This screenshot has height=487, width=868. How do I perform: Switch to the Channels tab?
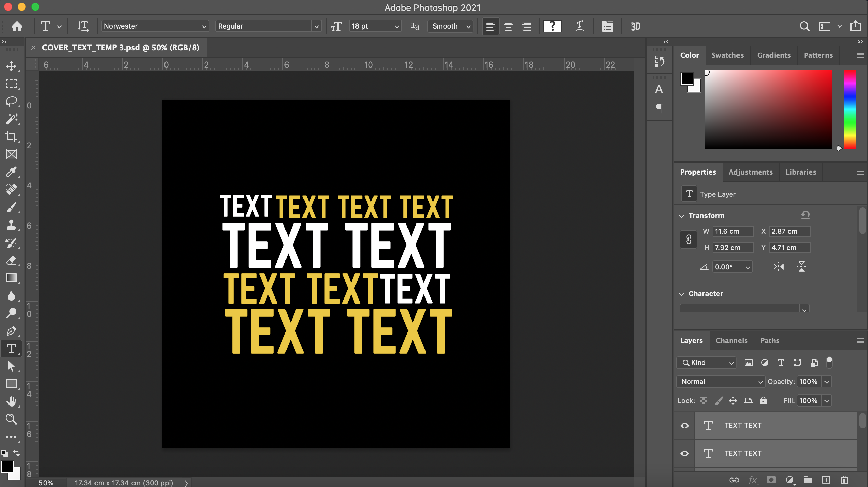click(731, 341)
